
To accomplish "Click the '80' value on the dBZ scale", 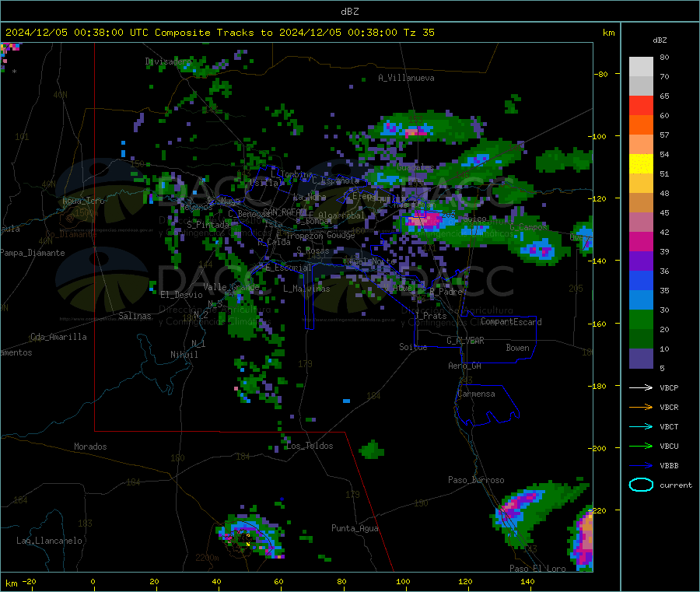I will tap(664, 57).
